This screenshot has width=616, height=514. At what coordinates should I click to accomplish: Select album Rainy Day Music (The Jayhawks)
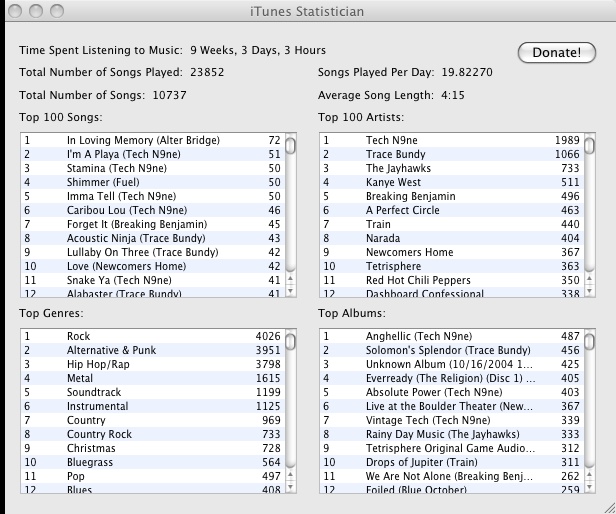click(452, 434)
